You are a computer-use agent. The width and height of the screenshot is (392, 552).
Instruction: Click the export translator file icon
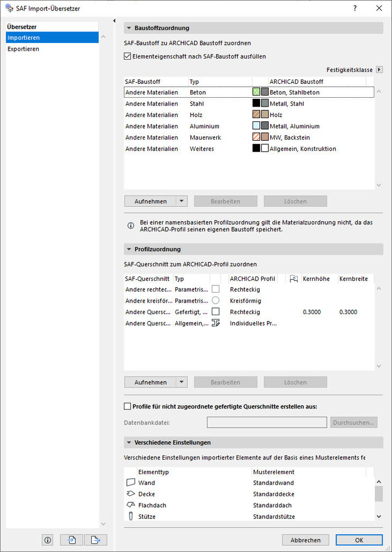point(95,540)
